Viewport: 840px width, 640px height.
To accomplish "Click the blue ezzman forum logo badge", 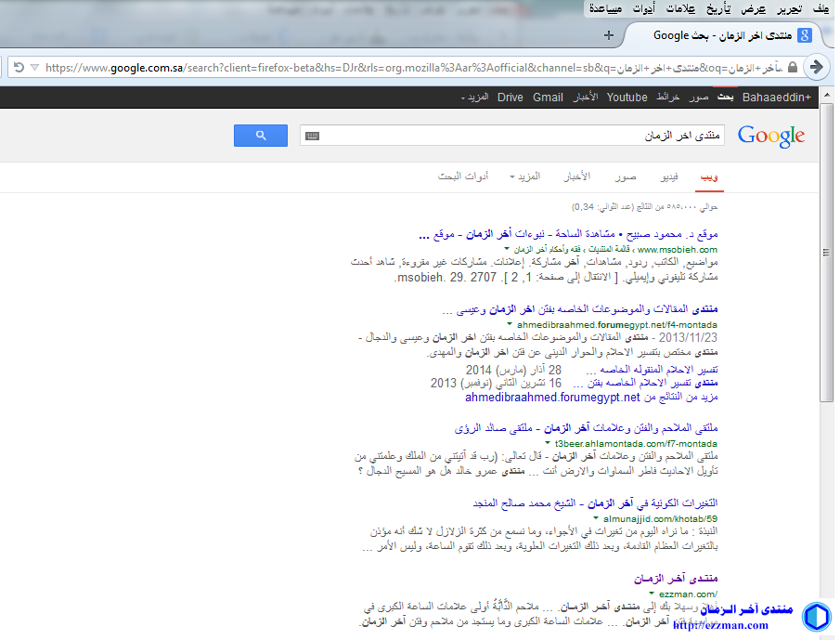I will click(816, 617).
